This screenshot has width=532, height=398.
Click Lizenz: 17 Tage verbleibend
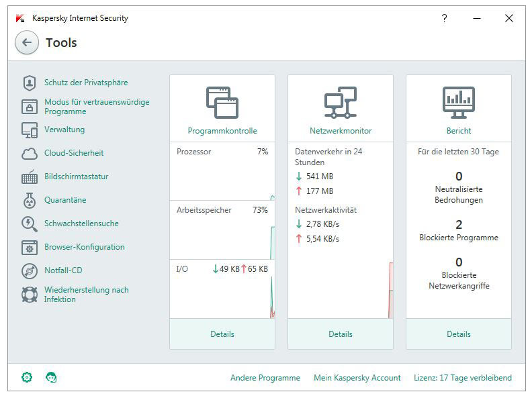[463, 378]
